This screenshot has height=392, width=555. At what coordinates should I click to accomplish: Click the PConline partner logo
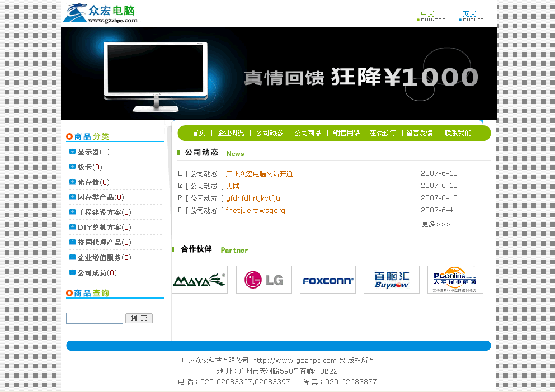(x=455, y=280)
